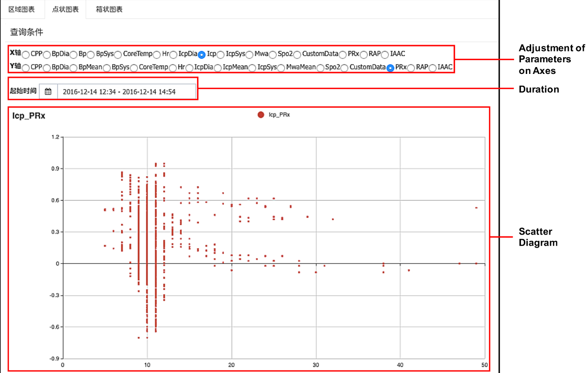The height and width of the screenshot is (373, 588).
Task: Click the 起始时间 date range field
Action: point(126,92)
